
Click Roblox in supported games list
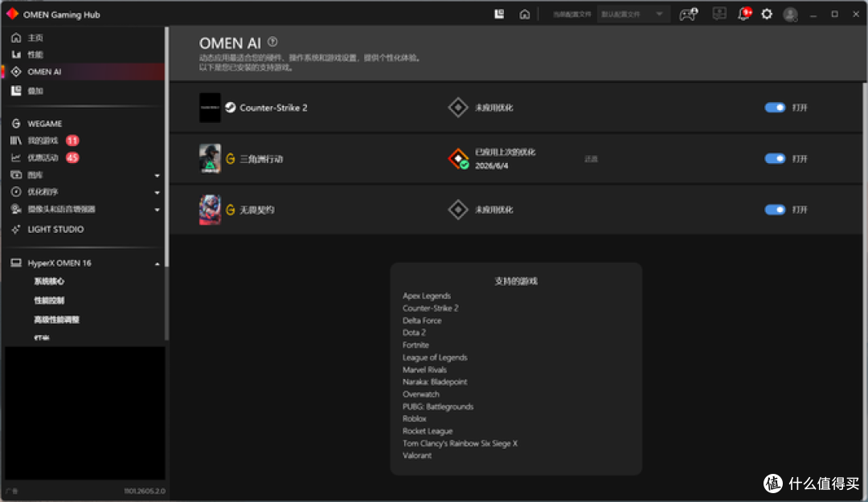click(x=414, y=418)
